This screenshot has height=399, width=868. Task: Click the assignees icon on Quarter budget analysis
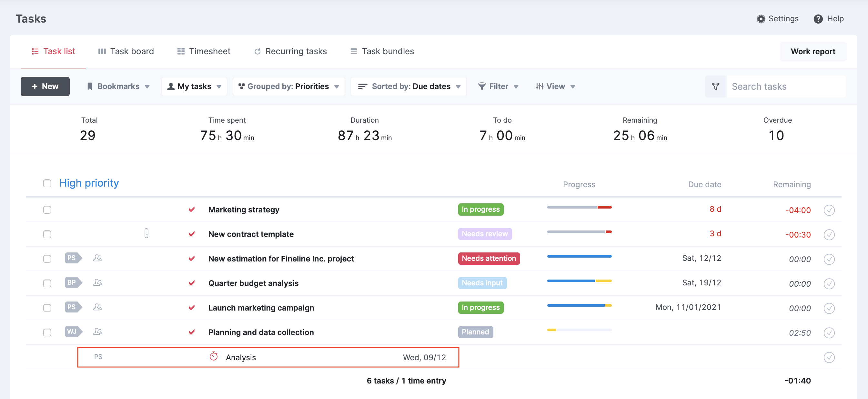(98, 283)
